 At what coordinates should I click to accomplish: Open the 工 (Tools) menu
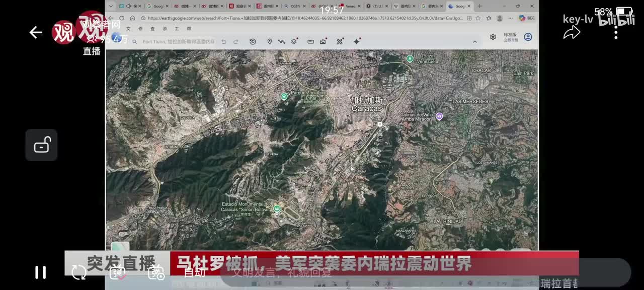pos(177,29)
